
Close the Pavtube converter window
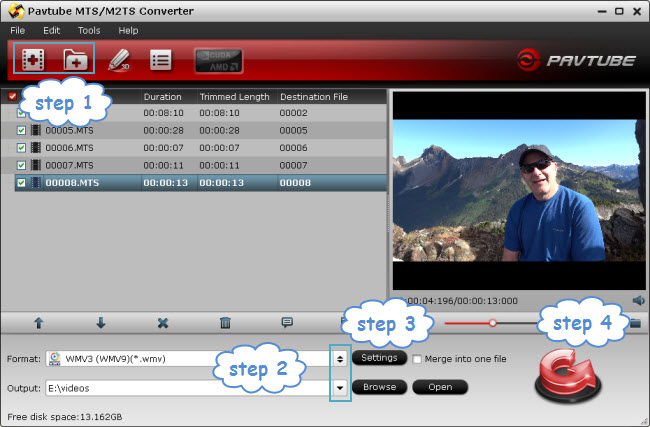coord(637,11)
